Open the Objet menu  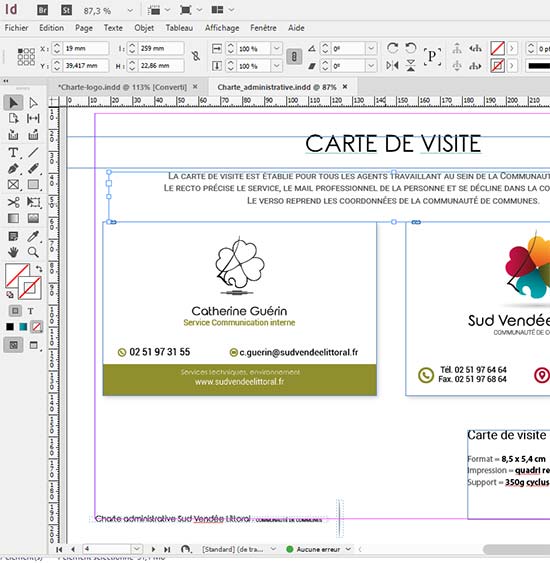[144, 28]
